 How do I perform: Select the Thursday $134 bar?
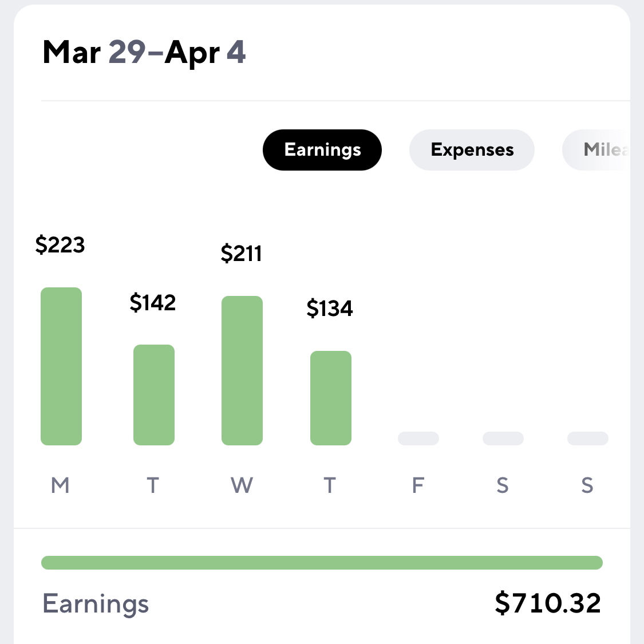tap(331, 398)
